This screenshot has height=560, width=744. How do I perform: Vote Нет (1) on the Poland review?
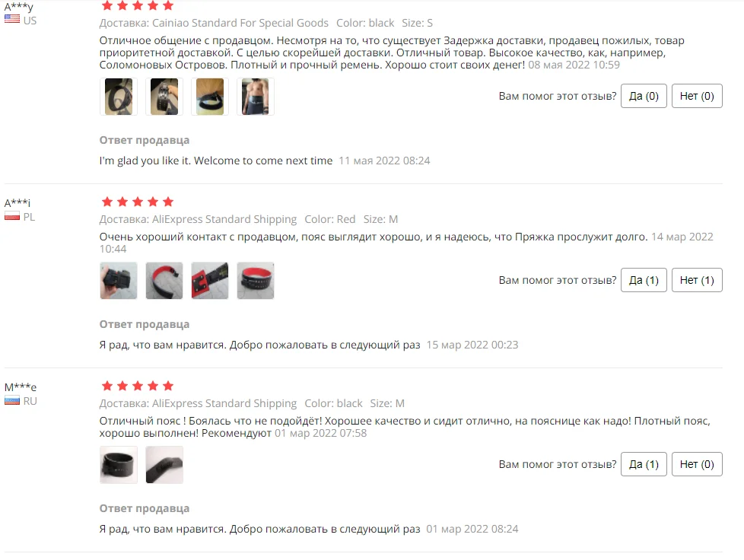[x=697, y=280]
